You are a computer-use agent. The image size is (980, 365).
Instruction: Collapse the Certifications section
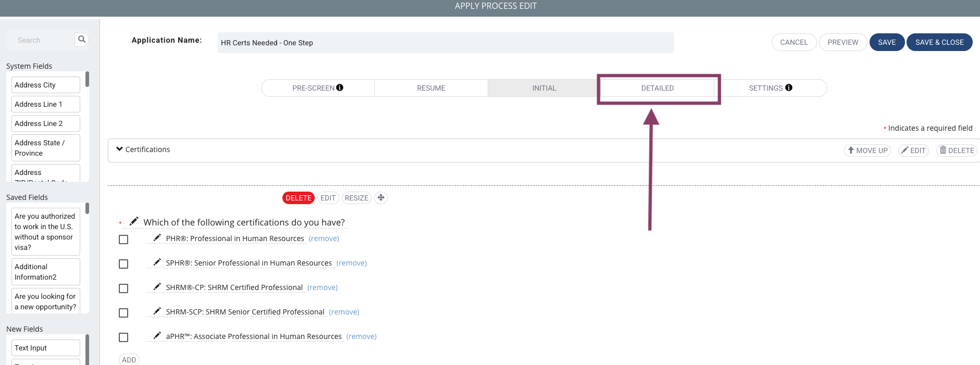[x=120, y=149]
